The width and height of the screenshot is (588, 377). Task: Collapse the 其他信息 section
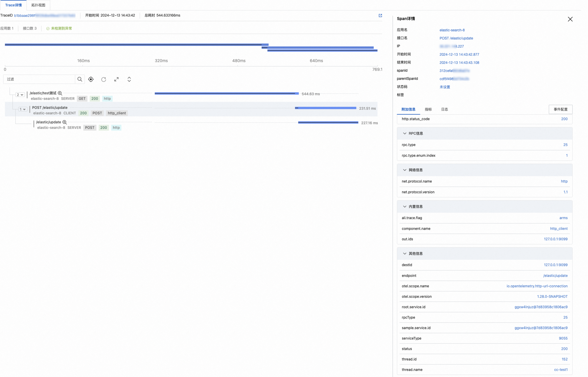coord(405,253)
